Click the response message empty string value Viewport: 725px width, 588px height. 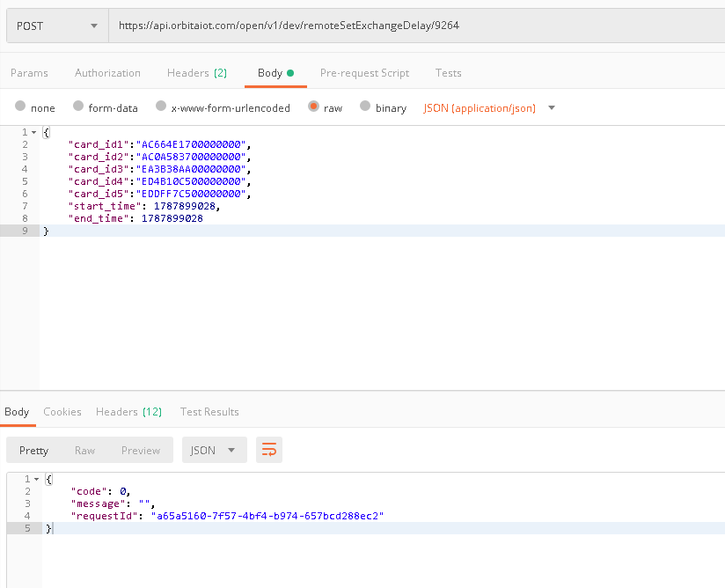[144, 503]
